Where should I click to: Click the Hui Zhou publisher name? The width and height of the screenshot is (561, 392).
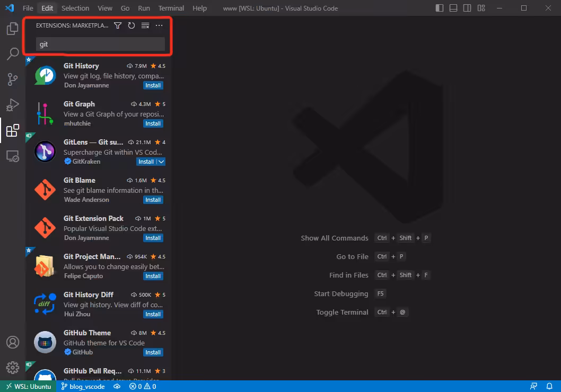click(77, 314)
